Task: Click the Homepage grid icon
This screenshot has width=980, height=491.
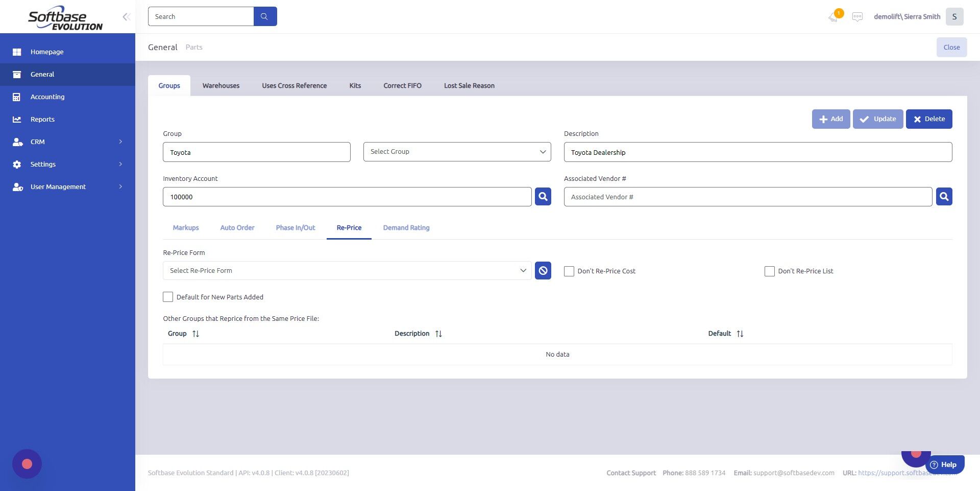Action: point(17,52)
